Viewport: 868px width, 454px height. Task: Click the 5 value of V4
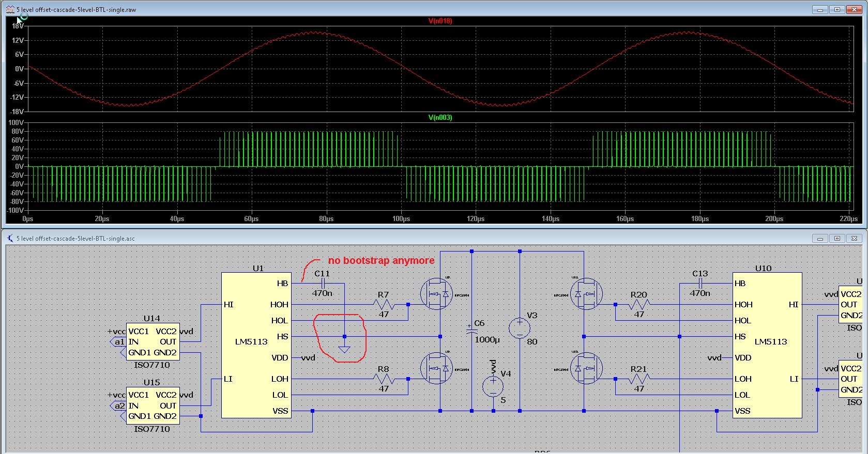(x=503, y=400)
